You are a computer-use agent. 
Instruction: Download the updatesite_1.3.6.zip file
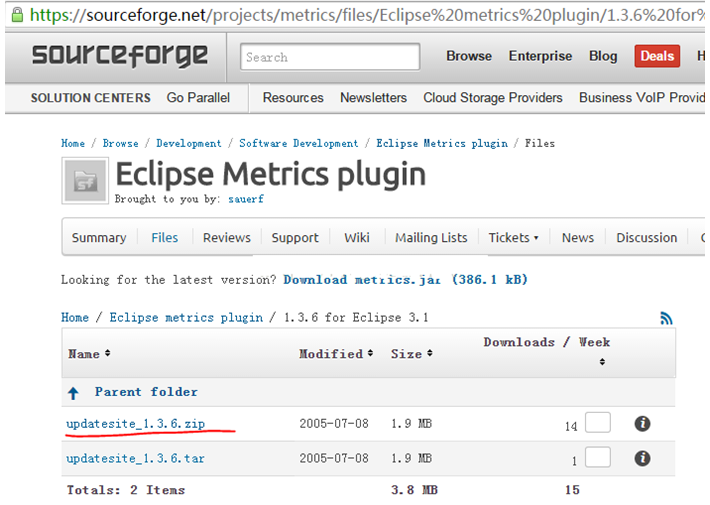(x=135, y=424)
